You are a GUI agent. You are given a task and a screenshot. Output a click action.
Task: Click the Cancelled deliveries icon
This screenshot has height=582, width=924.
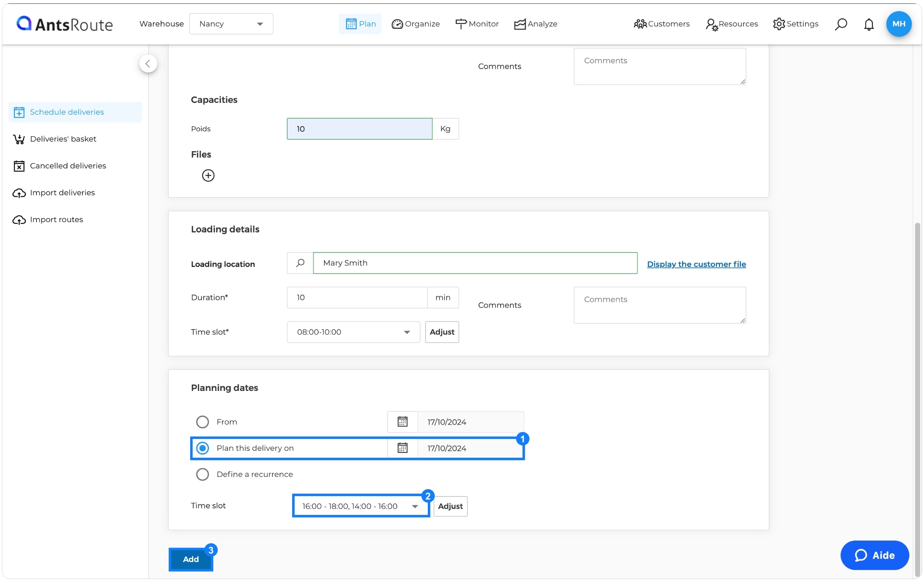19,166
